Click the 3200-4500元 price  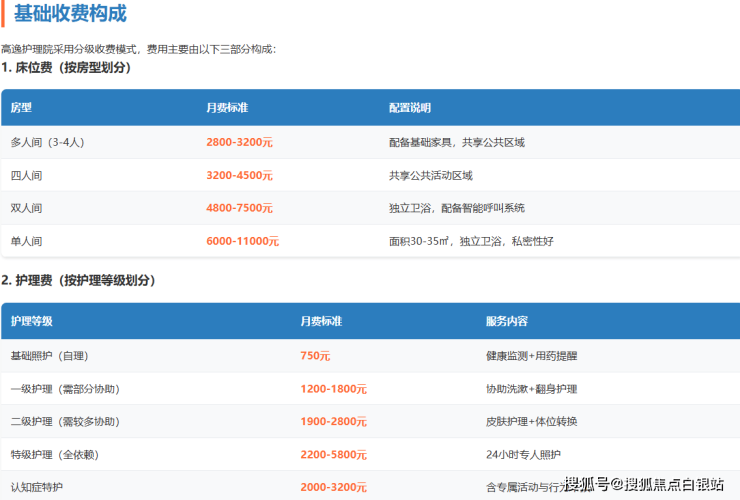[x=239, y=175]
